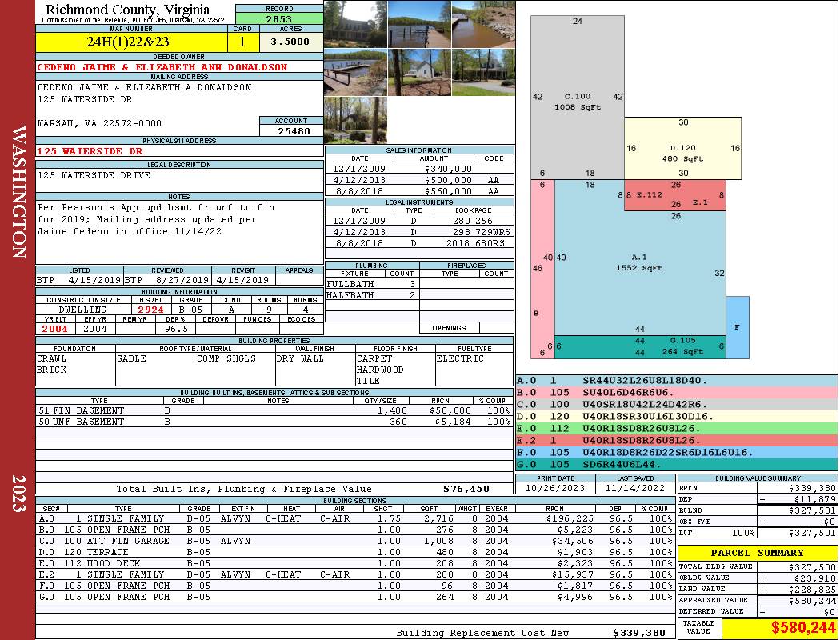Select the yellow D.120 terrace sketch area
The width and height of the screenshot is (840, 640).
point(683,148)
